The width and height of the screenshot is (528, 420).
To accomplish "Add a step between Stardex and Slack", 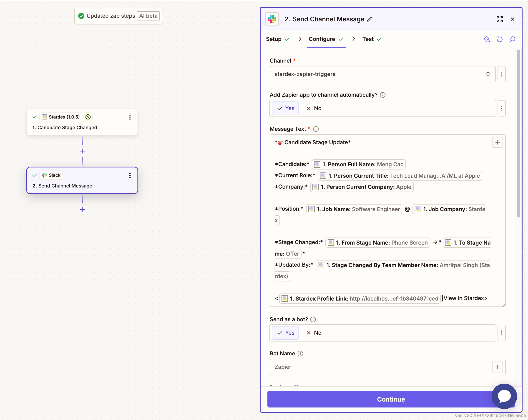I will (x=82, y=151).
